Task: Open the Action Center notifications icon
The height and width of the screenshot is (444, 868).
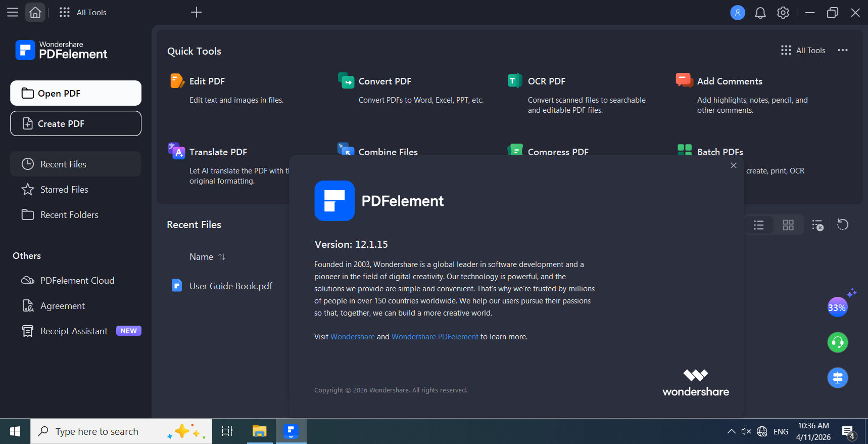Action: pyautogui.click(x=849, y=432)
